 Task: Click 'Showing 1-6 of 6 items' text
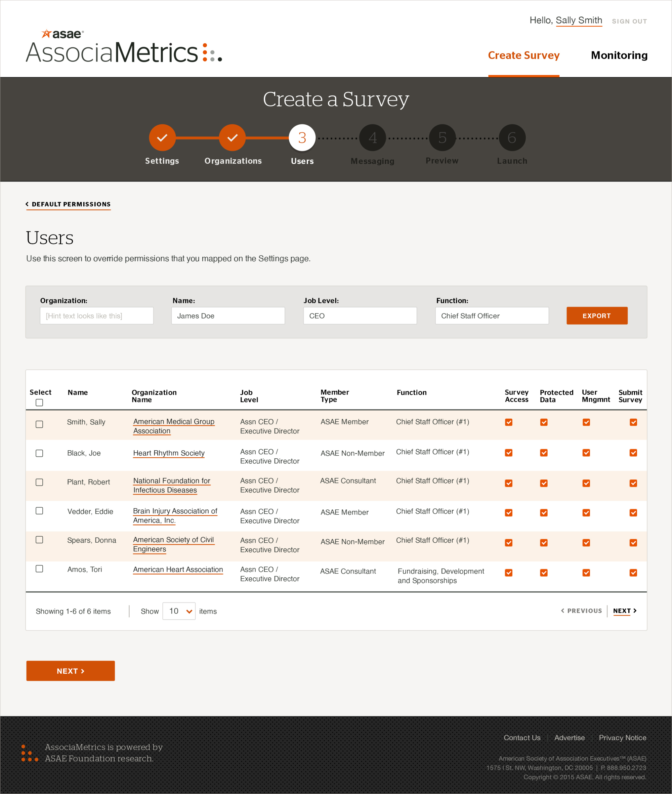click(x=73, y=611)
